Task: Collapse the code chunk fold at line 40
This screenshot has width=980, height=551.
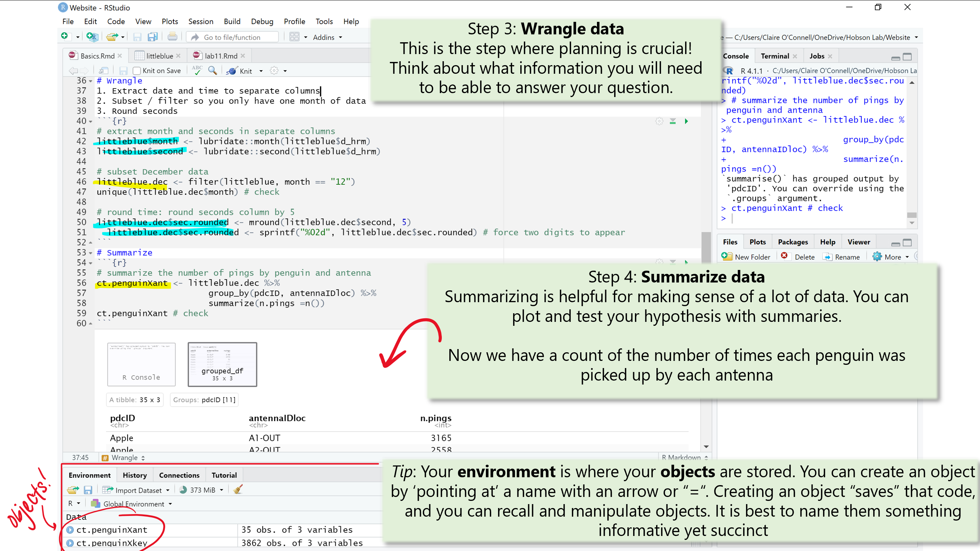Action: pyautogui.click(x=91, y=122)
